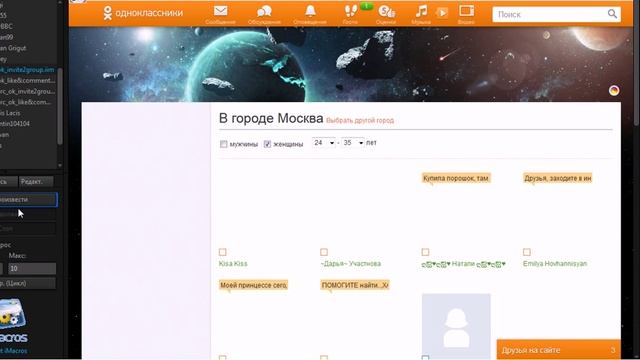The image size is (640, 360).
Task: Switch to the Редакт. tab in iMacros
Action: (37, 182)
